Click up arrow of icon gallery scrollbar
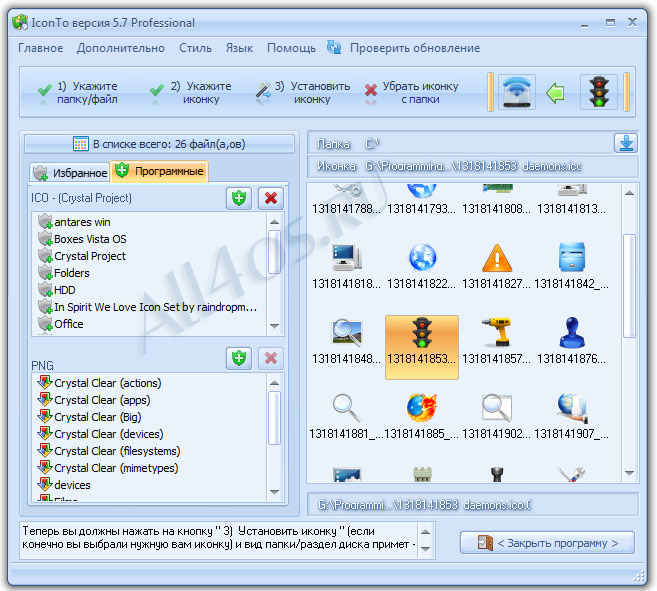The height and width of the screenshot is (591, 657). 629,193
